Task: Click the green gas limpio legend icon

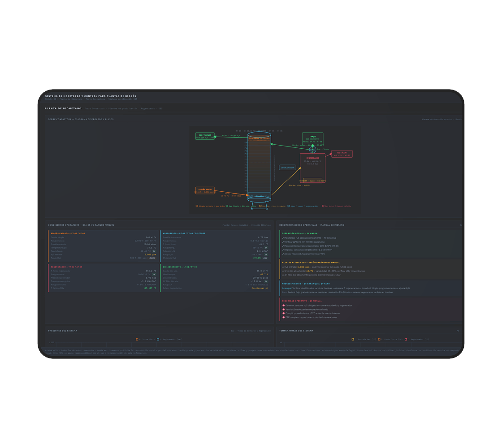Action: point(227,206)
